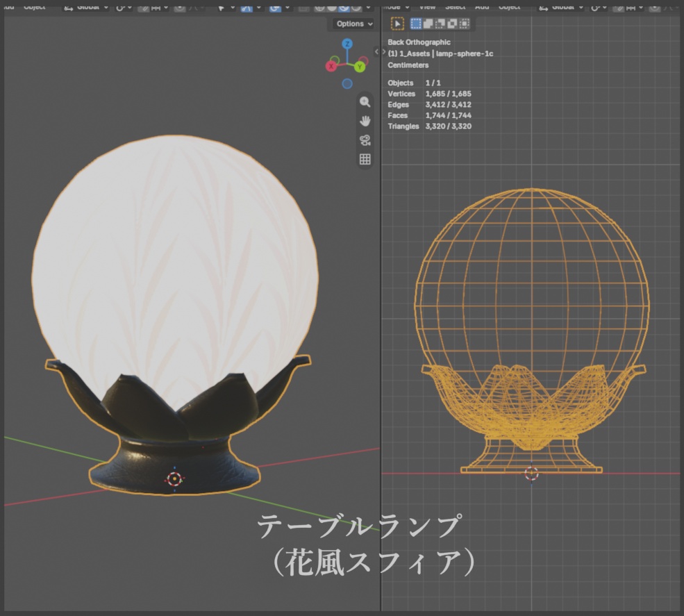Switch perspective/orthographic with grid icon

(x=365, y=159)
